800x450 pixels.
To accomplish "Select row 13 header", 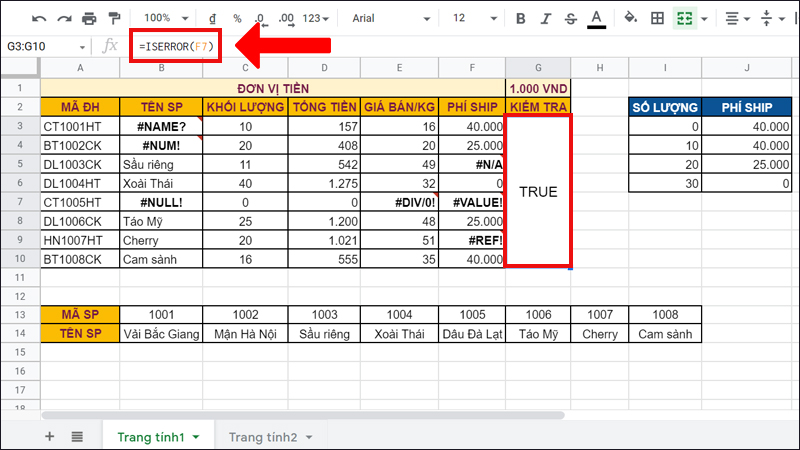I will coord(20,315).
